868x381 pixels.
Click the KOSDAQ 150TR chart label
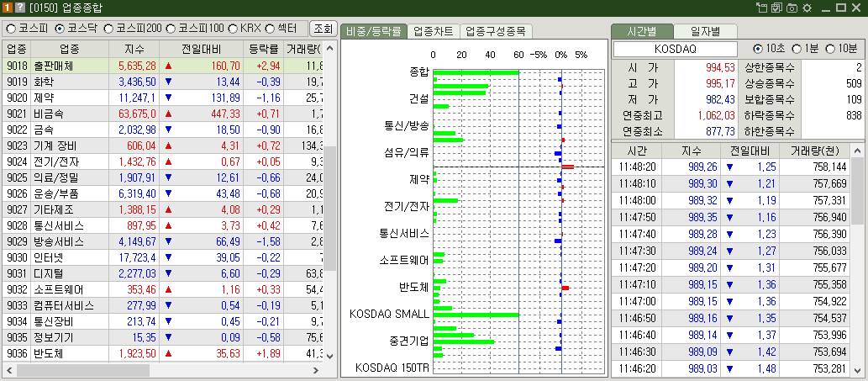pyautogui.click(x=392, y=368)
